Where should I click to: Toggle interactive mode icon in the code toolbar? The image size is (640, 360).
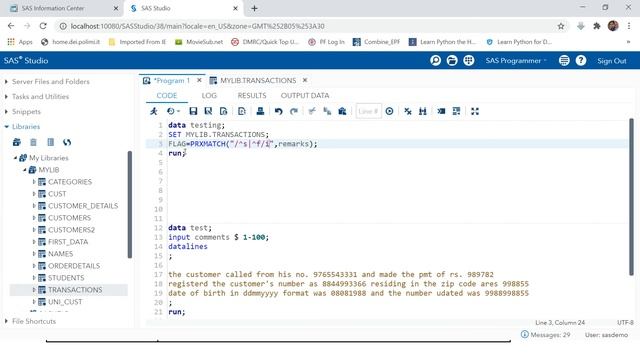pyautogui.click(x=456, y=111)
